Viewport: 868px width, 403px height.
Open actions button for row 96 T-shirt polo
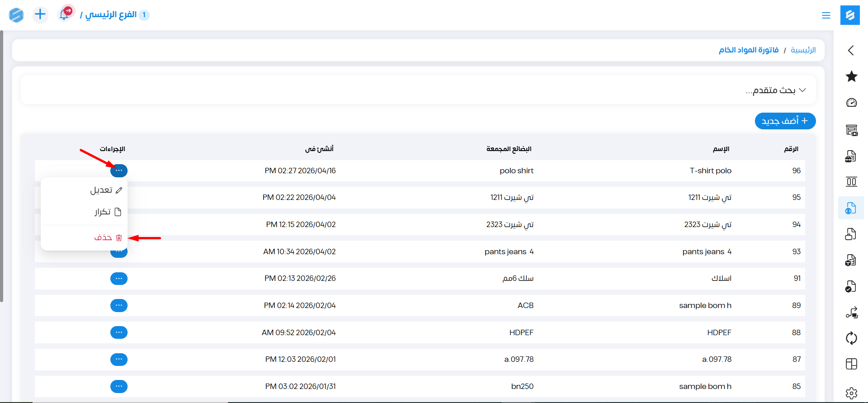tap(119, 171)
